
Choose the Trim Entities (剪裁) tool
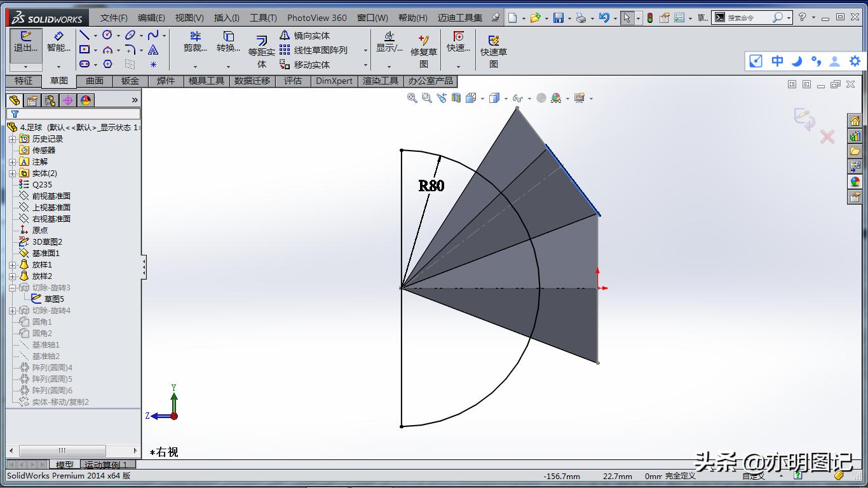pos(195,42)
